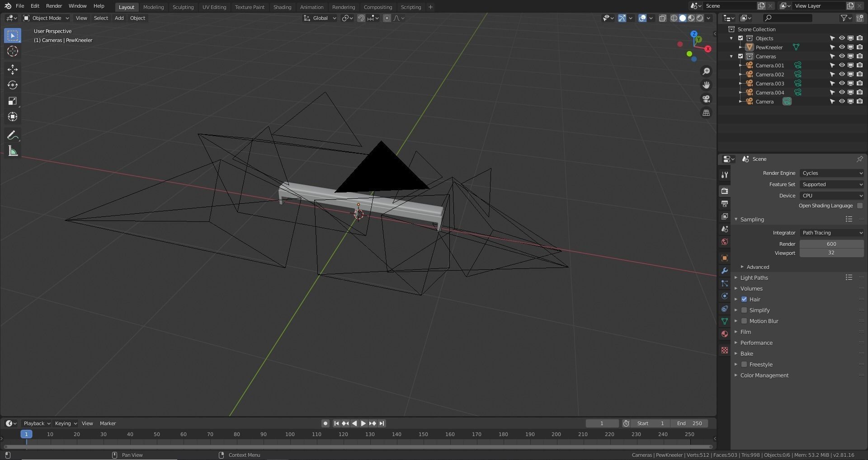Open the Output properties printer tab
This screenshot has width=868, height=460.
tap(725, 204)
